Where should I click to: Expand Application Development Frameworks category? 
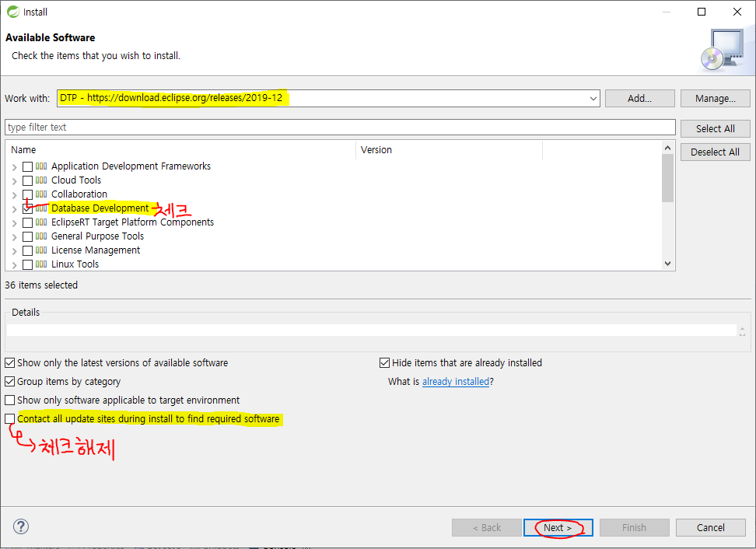[x=15, y=167]
